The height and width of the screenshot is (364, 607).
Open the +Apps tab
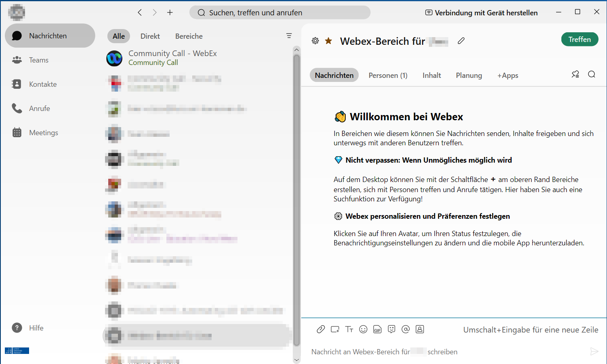pos(508,75)
